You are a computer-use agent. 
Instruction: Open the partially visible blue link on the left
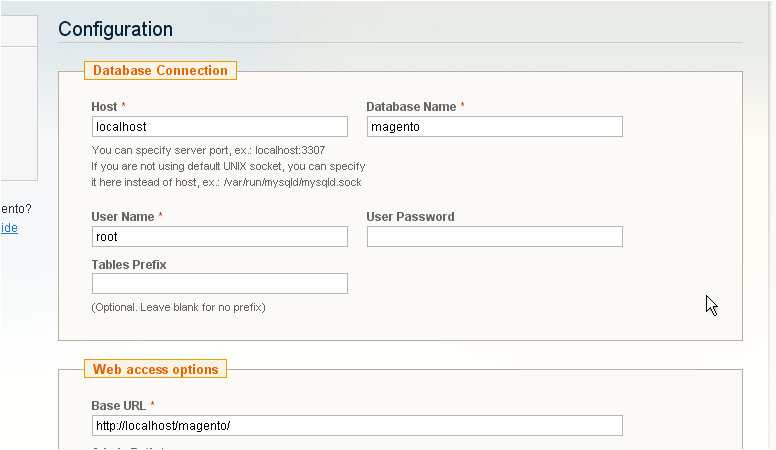click(x=8, y=228)
